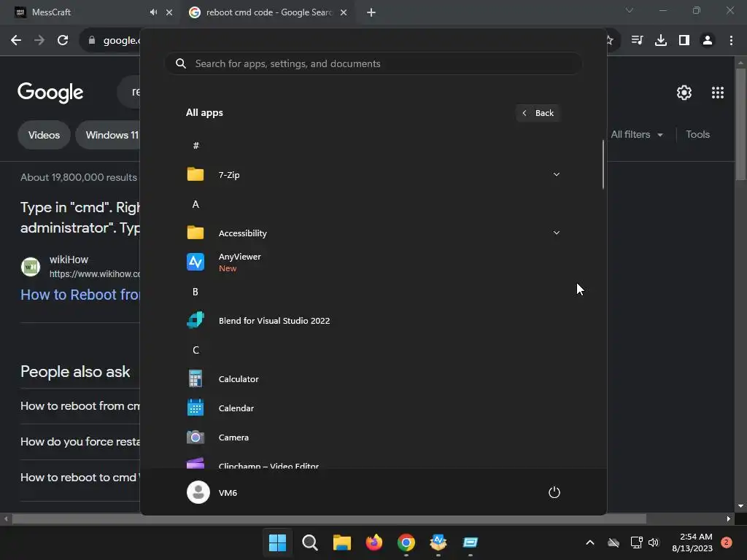Image resolution: width=747 pixels, height=560 pixels.
Task: Jump to letter C section header
Action: pyautogui.click(x=196, y=350)
